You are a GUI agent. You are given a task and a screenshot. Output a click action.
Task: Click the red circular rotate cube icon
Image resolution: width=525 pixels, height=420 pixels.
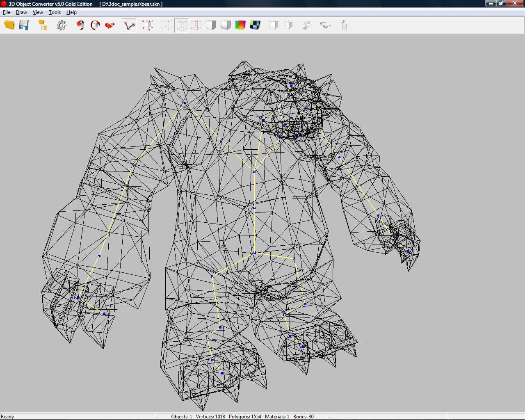95,25
